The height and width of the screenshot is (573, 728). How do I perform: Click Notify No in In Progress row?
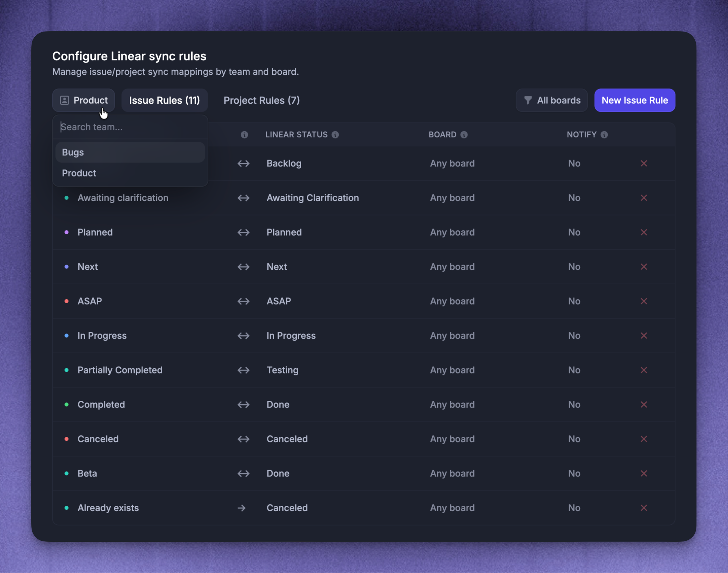[574, 335]
